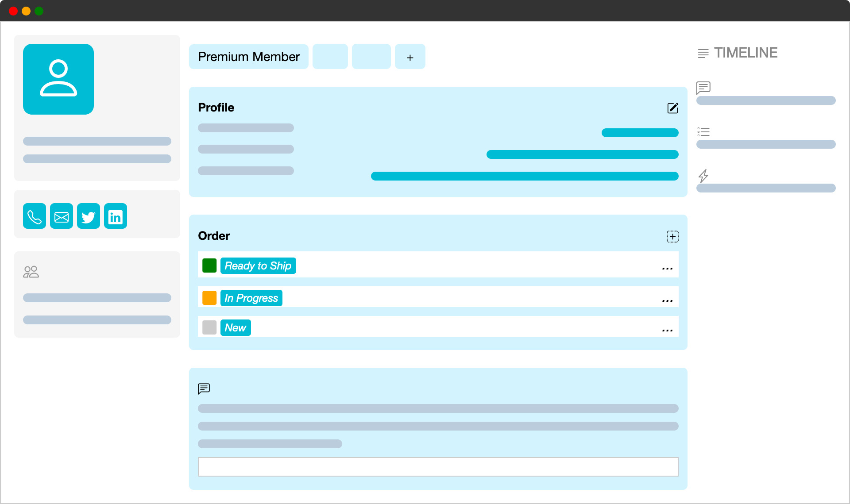Open options menu for In Progress order

click(x=667, y=300)
